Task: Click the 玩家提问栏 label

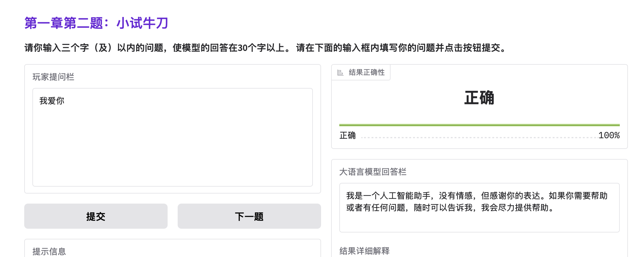Action: (x=53, y=77)
